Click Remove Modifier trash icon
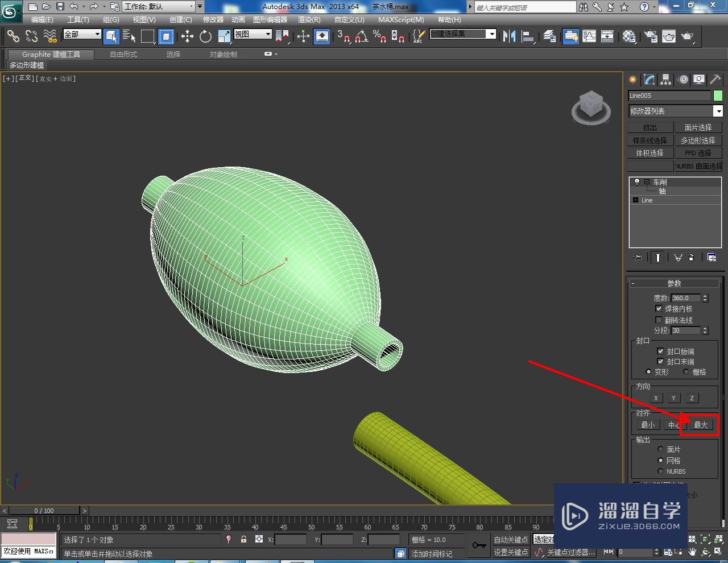This screenshot has width=728, height=563. tap(692, 258)
